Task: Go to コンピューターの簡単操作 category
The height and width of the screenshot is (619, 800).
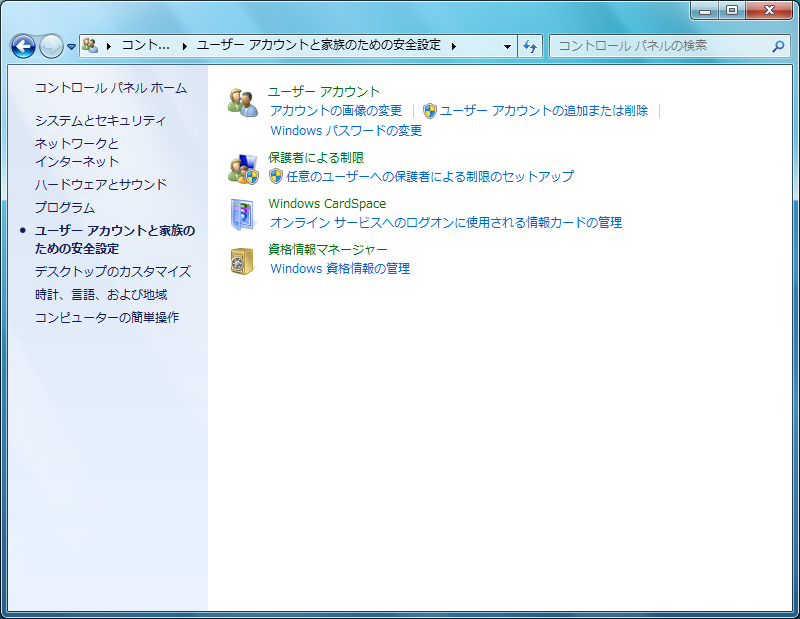Action: click(107, 317)
